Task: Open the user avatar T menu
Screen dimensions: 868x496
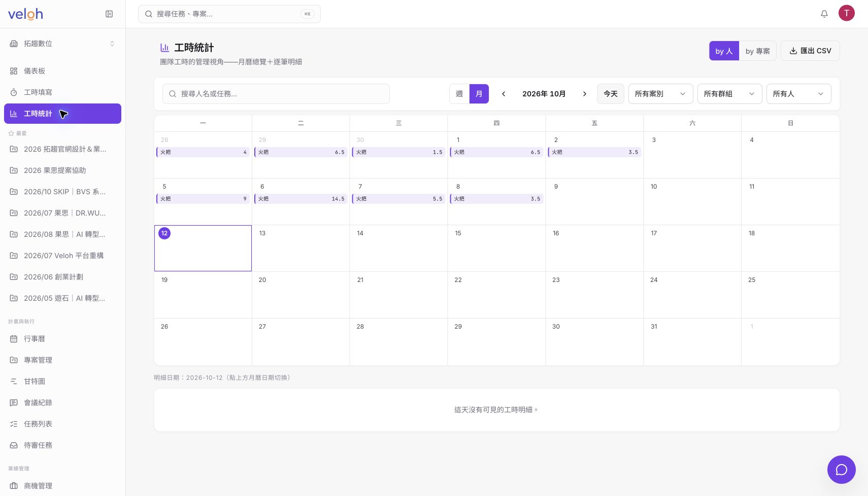Action: pos(847,13)
